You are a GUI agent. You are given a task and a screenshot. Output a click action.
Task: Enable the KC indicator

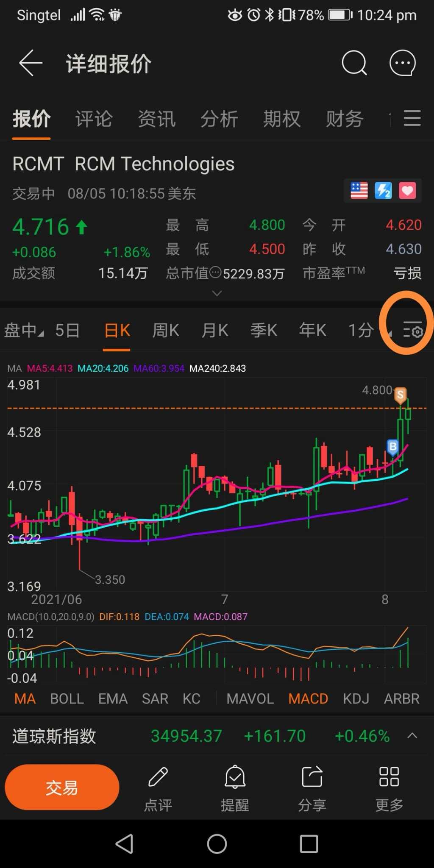[x=192, y=699]
